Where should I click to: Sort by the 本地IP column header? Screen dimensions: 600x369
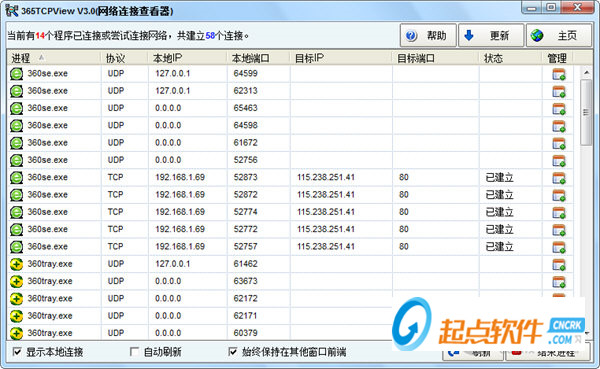click(187, 58)
